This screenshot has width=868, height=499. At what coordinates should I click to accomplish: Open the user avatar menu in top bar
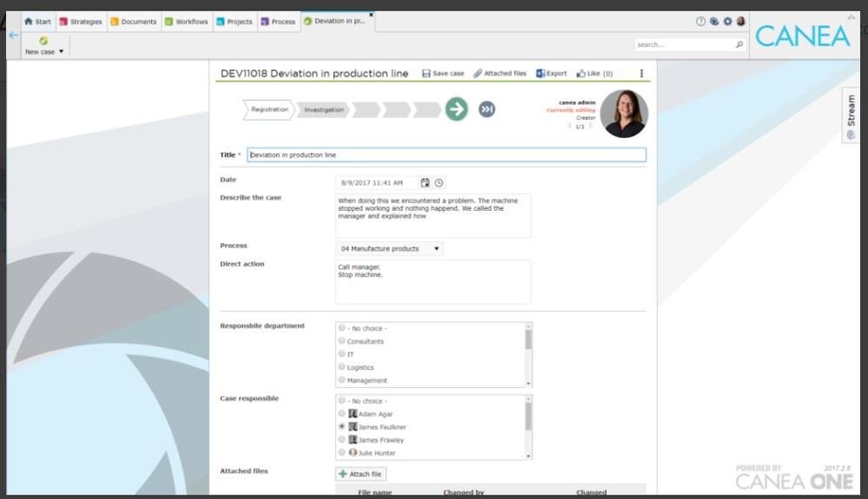(x=740, y=22)
